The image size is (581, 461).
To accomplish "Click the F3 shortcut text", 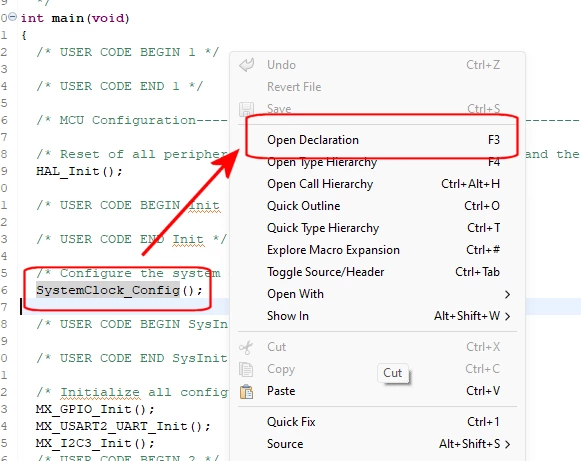I will [494, 140].
